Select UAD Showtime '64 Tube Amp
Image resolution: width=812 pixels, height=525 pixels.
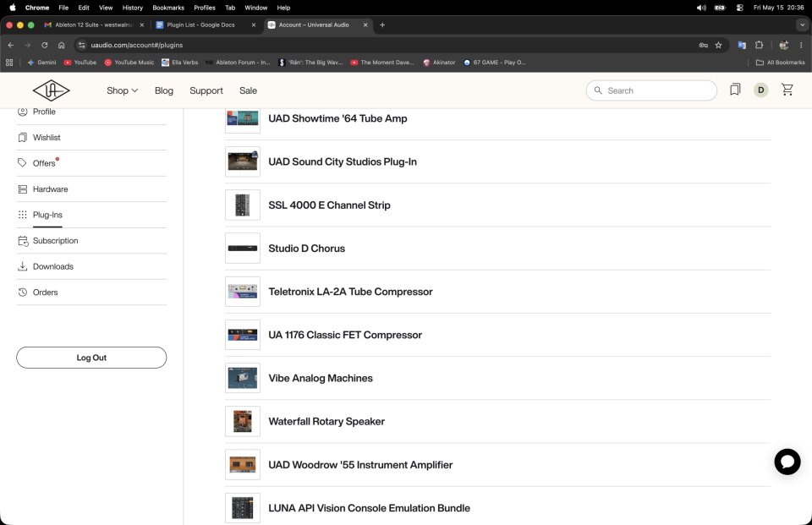click(337, 118)
